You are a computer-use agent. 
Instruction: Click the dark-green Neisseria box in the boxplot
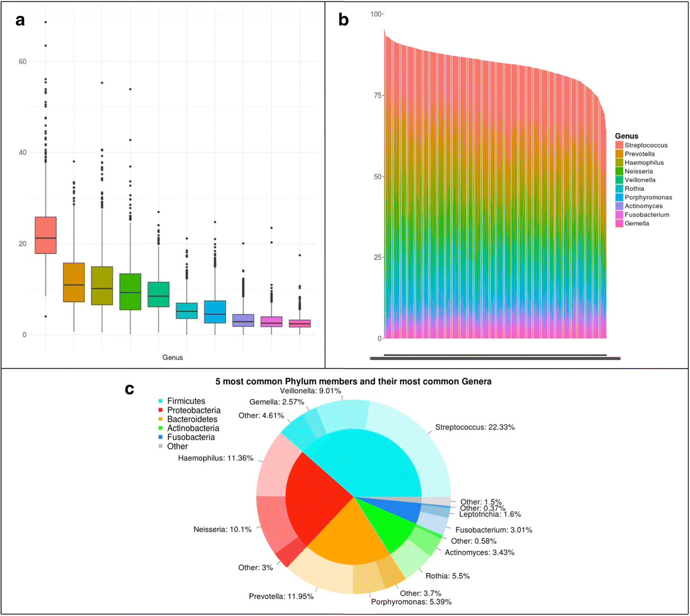(x=130, y=292)
